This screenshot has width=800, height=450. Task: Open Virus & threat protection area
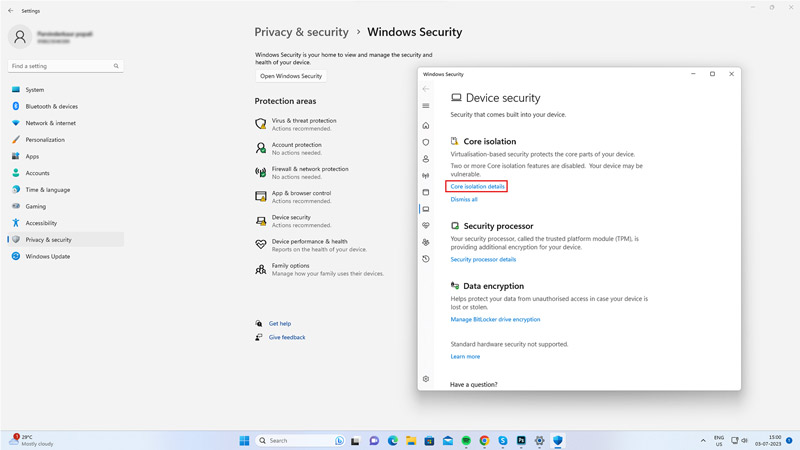pyautogui.click(x=296, y=124)
